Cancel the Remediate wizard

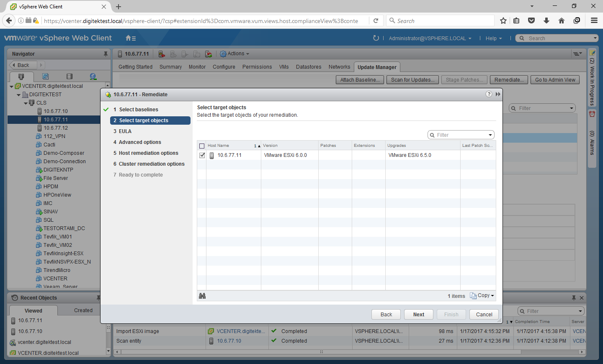484,315
